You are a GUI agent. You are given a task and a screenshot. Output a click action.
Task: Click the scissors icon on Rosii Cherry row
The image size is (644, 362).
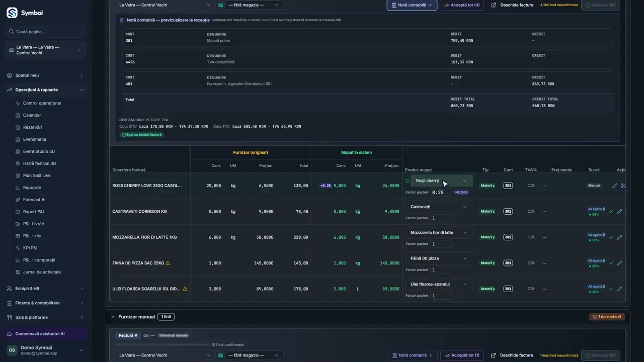pyautogui.click(x=623, y=186)
